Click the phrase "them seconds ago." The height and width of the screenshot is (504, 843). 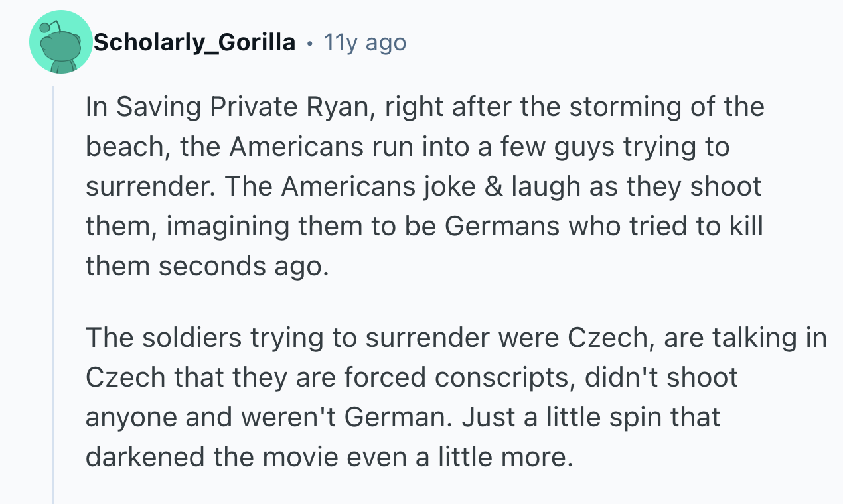click(207, 266)
